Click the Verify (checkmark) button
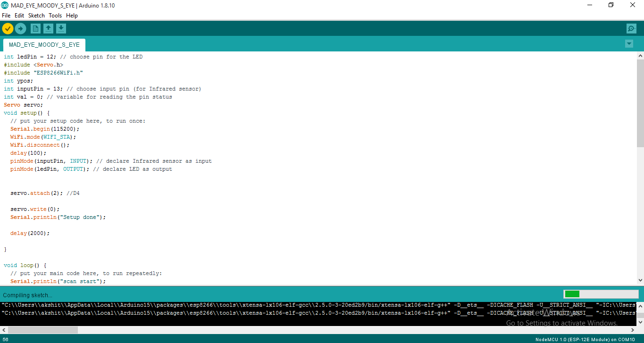644x343 pixels. point(8,29)
